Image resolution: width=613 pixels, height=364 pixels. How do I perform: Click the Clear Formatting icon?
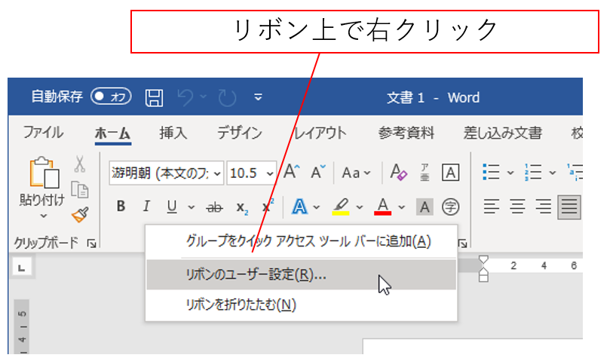398,173
